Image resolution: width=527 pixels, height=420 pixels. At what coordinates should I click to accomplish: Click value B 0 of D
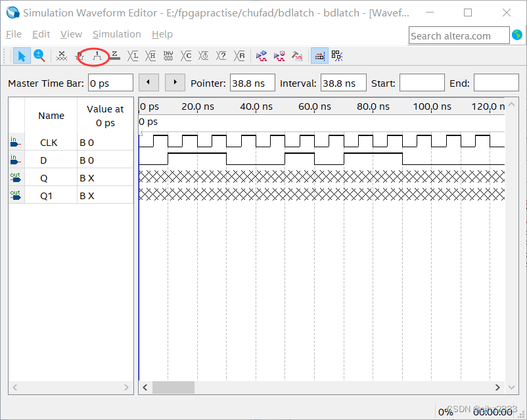[87, 160]
